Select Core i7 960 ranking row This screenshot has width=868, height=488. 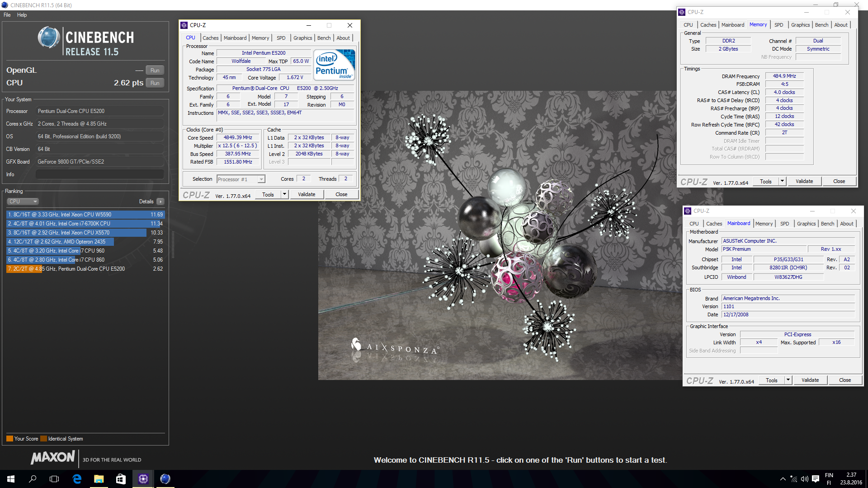85,251
